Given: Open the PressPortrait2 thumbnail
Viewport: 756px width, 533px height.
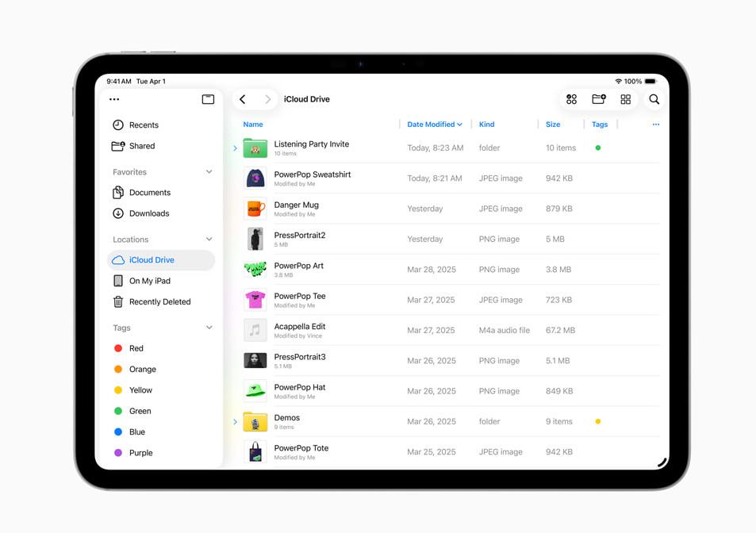Looking at the screenshot, I should click(255, 239).
